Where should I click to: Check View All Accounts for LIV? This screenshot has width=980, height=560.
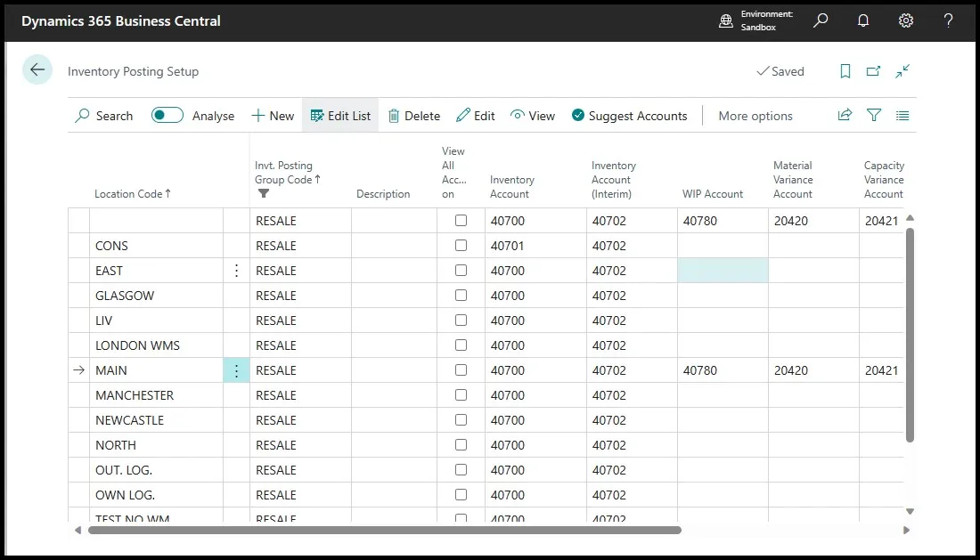(461, 321)
